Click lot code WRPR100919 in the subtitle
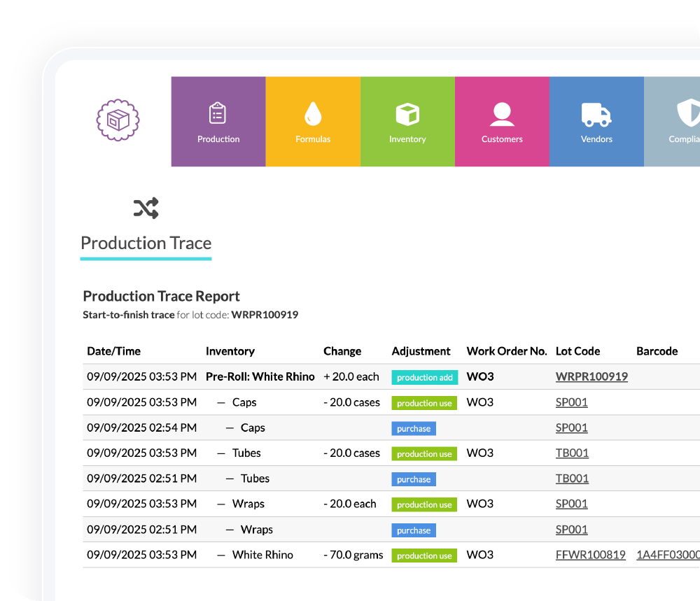Viewport: 700px width, 601px height. [265, 315]
